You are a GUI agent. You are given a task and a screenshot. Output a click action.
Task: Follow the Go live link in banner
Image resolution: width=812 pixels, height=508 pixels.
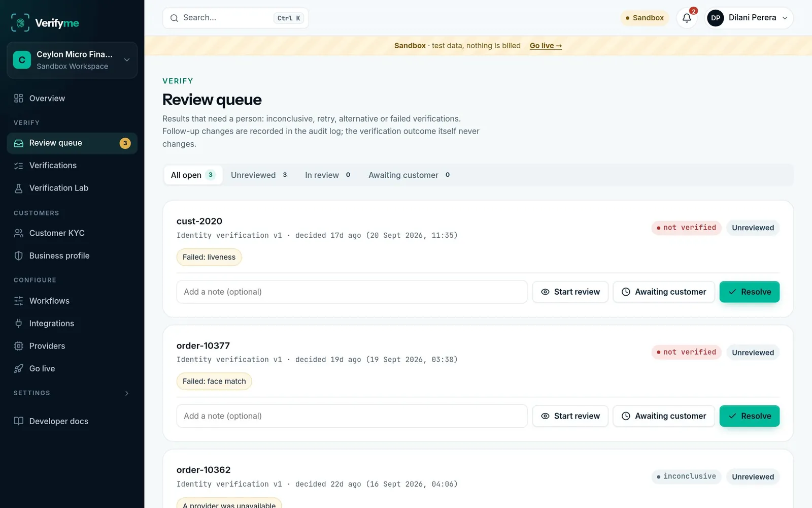(x=546, y=46)
